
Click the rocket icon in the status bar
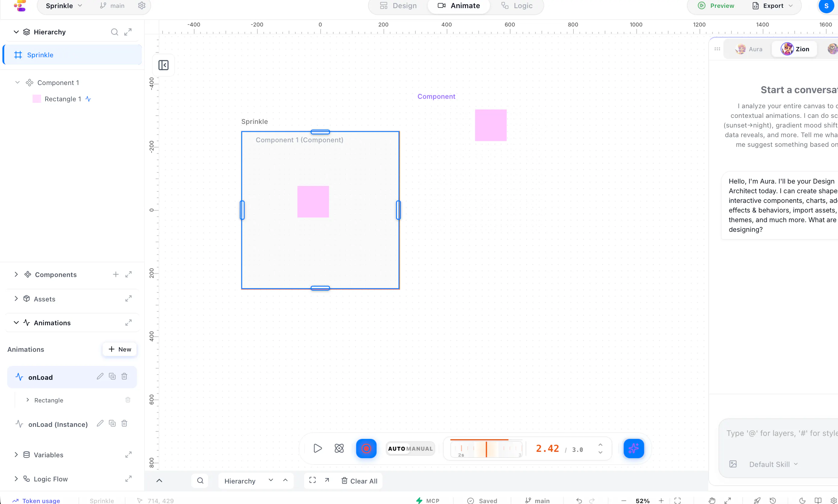[757, 501]
